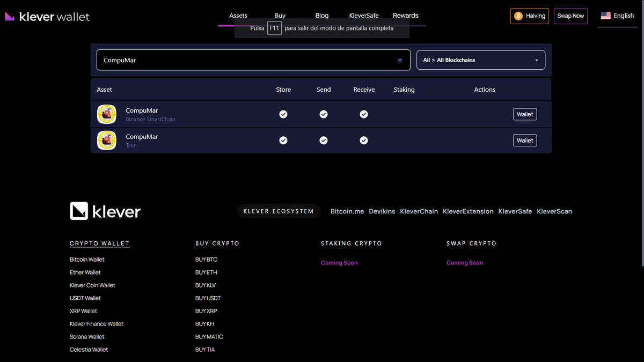Open the Buy tab

[x=280, y=16]
